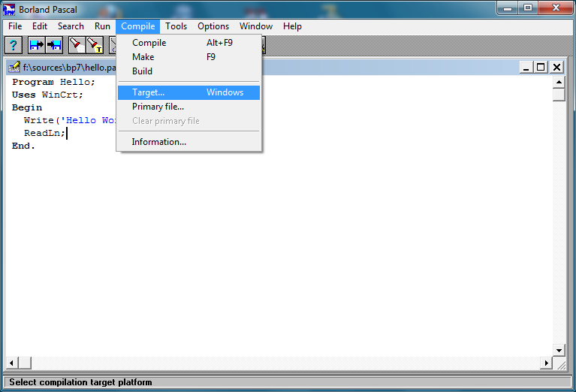The image size is (576, 392).
Task: Click hello.pas document window icon
Action: click(14, 67)
